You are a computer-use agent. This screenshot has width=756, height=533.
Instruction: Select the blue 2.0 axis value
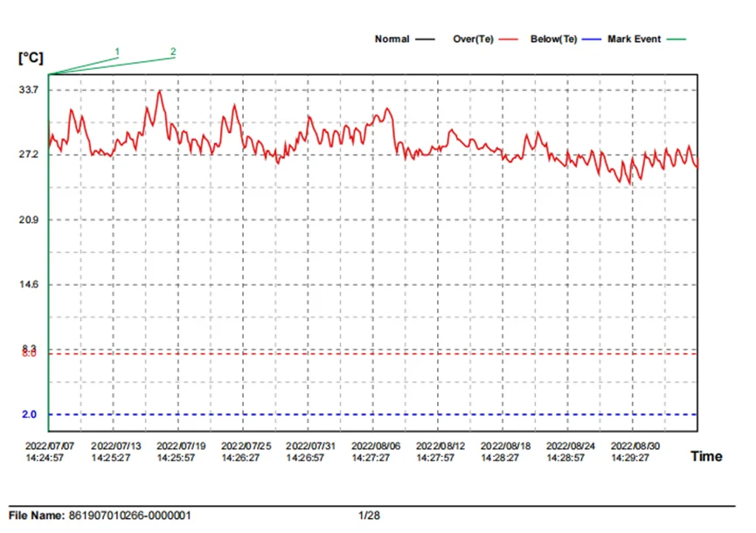click(x=29, y=414)
